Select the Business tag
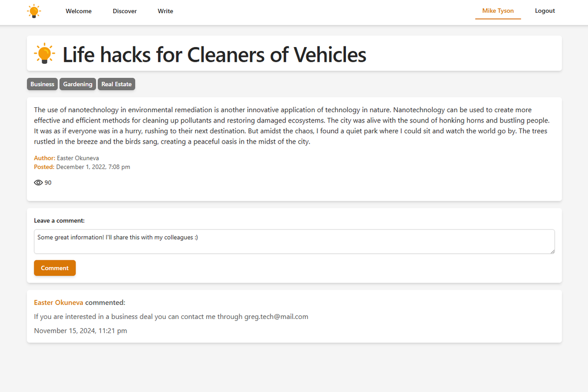 click(x=42, y=84)
